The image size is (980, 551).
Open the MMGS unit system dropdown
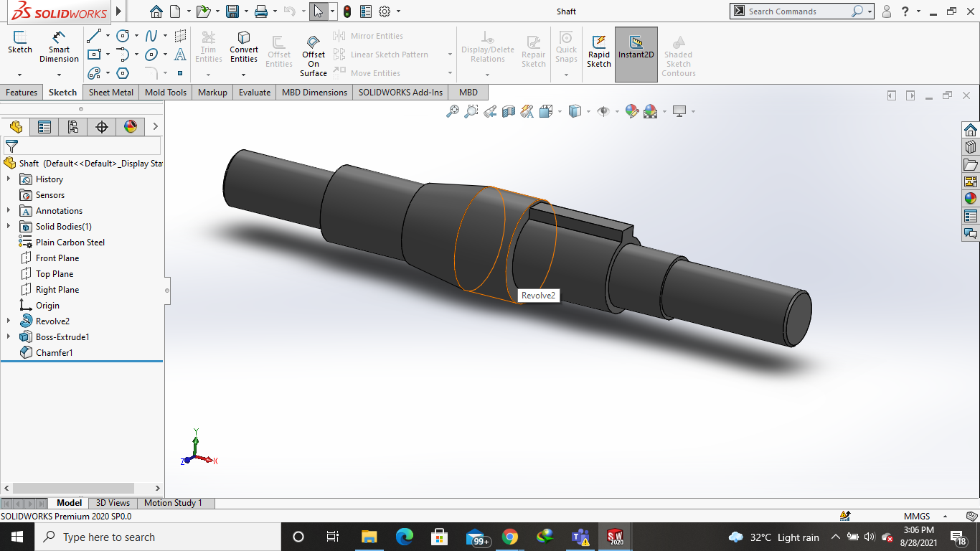click(x=945, y=517)
